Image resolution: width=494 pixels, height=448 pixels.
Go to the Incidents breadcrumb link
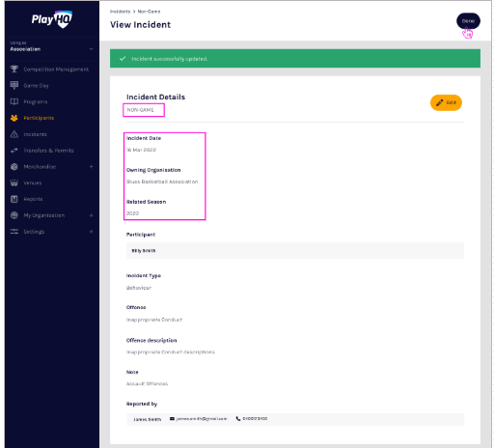coord(120,12)
